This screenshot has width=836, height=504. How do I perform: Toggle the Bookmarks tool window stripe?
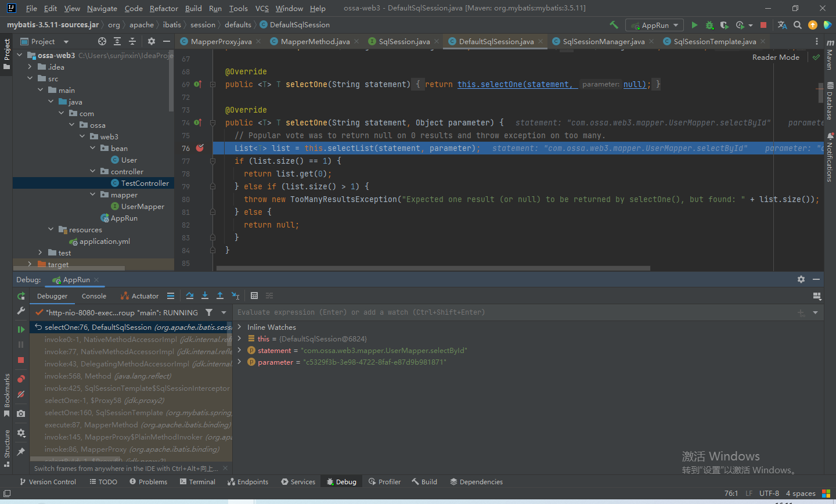point(6,395)
